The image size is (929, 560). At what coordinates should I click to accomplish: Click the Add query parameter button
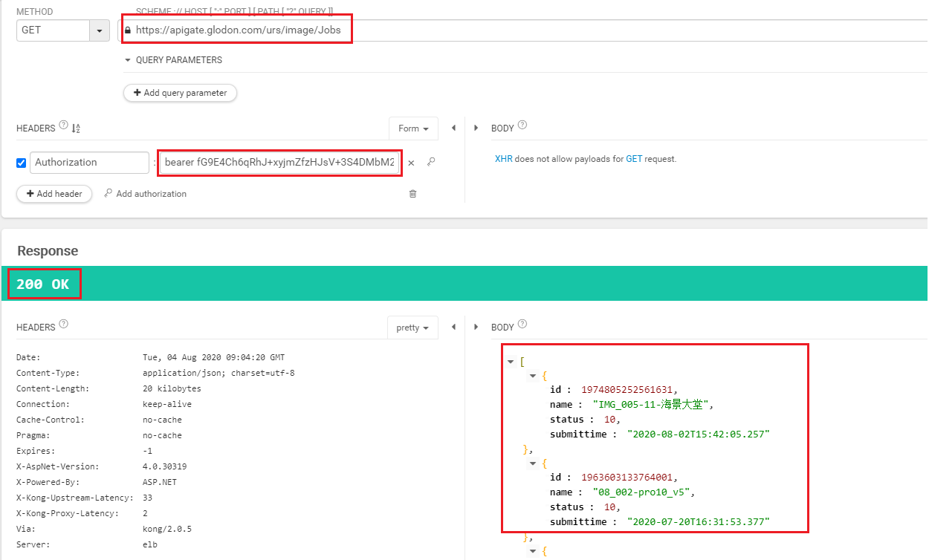coord(180,93)
